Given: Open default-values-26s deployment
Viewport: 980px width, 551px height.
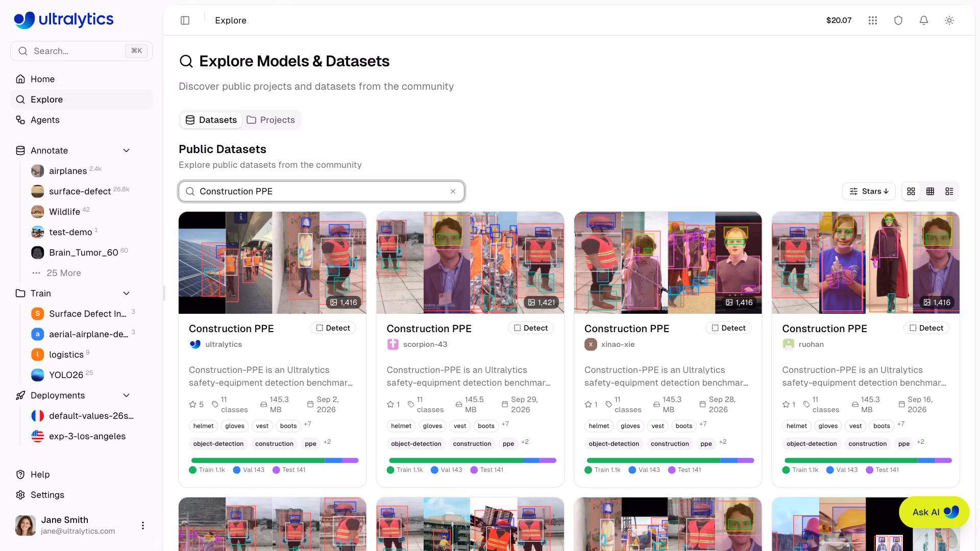Looking at the screenshot, I should pos(82,416).
